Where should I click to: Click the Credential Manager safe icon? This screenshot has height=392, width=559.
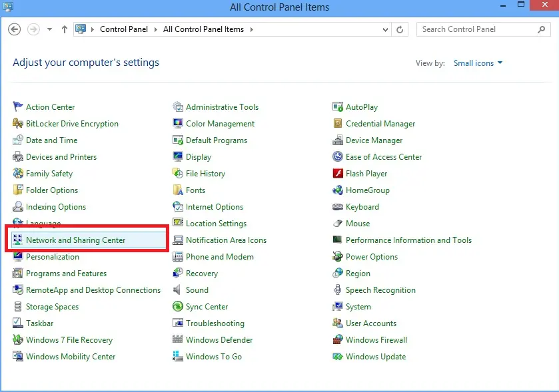click(338, 123)
